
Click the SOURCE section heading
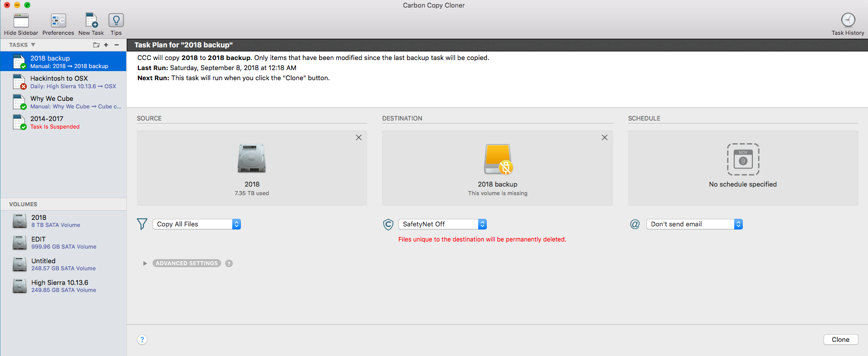pos(149,118)
